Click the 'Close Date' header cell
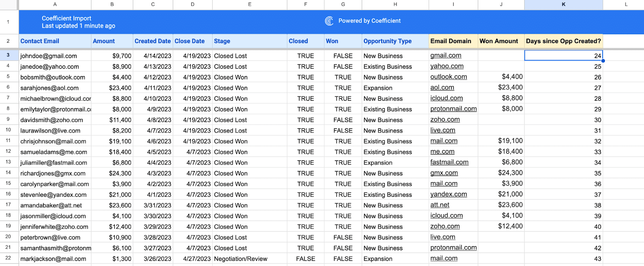Image resolution: width=644 pixels, height=266 pixels. pos(192,41)
